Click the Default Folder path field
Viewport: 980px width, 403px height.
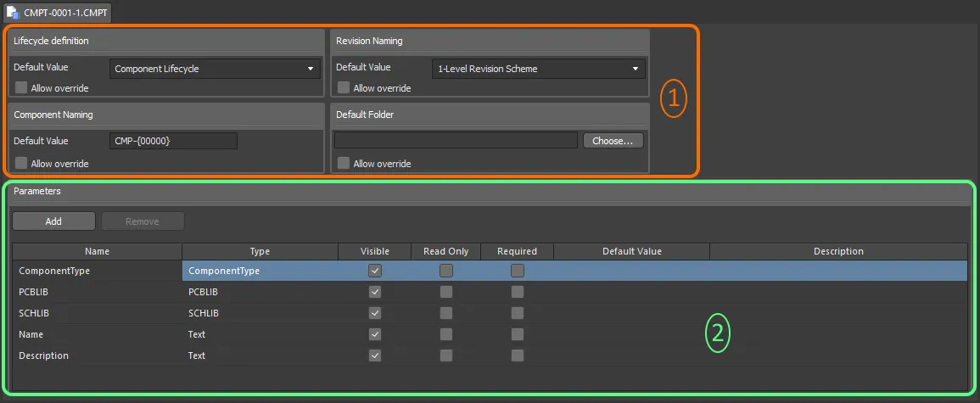coord(456,141)
